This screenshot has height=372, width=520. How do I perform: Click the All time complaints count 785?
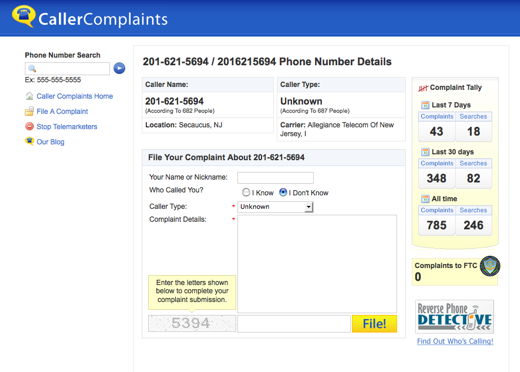tap(437, 225)
